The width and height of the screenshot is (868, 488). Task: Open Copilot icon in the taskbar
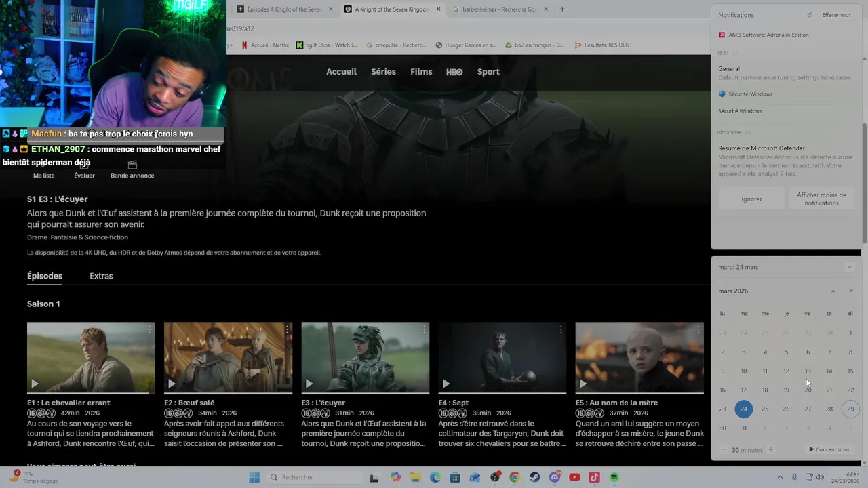(x=395, y=477)
